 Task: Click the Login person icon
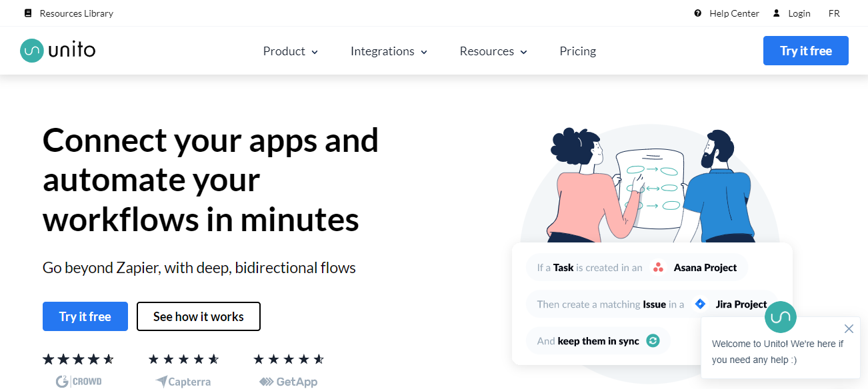click(x=777, y=13)
